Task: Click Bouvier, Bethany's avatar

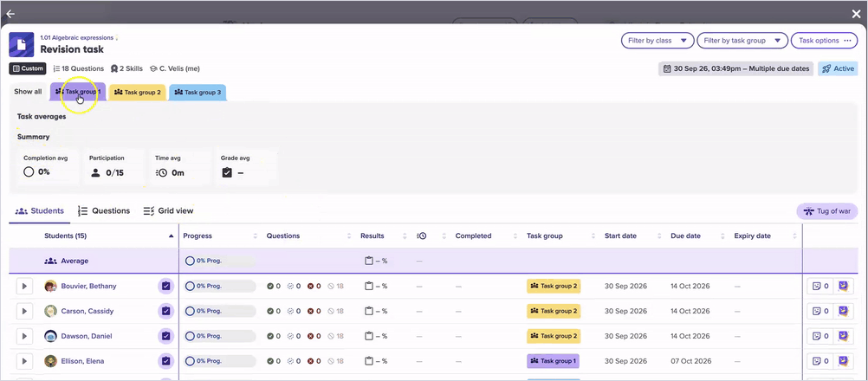Action: click(x=50, y=287)
